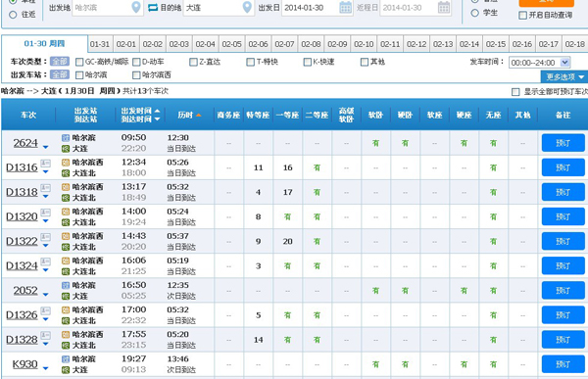Open ID card icon for D1326

[45, 310]
